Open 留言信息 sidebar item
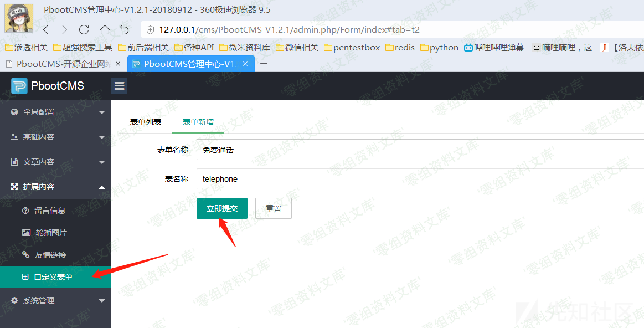644x328 pixels. [50, 211]
